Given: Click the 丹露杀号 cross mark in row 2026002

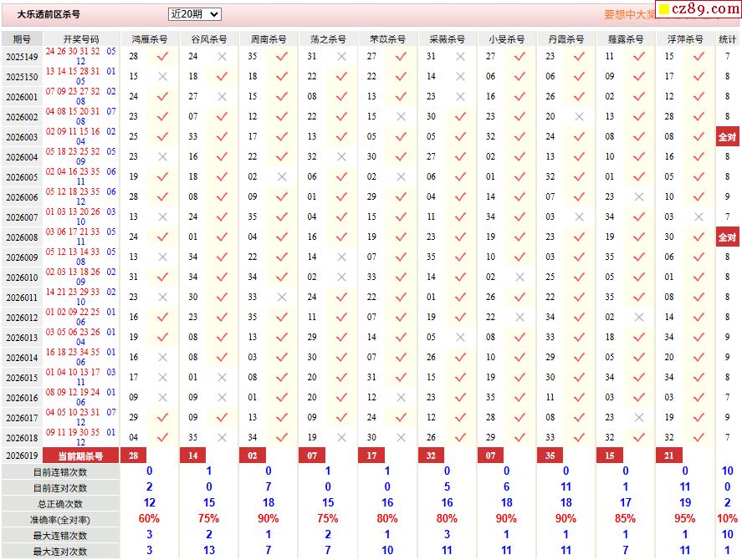Looking at the screenshot, I should (x=579, y=117).
